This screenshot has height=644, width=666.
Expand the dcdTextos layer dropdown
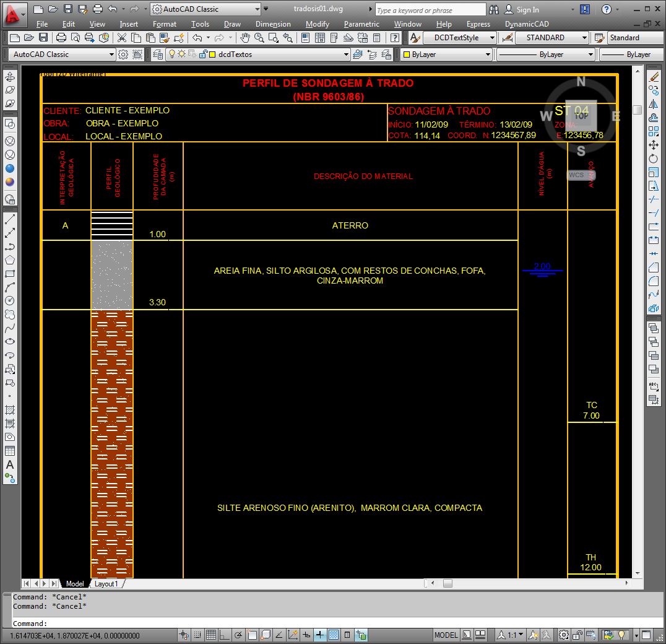point(346,54)
